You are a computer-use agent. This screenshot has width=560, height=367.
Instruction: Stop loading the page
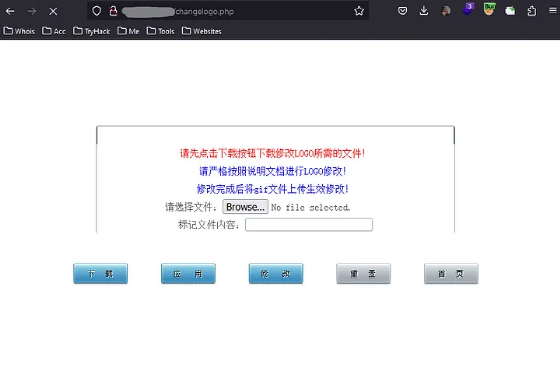[53, 11]
